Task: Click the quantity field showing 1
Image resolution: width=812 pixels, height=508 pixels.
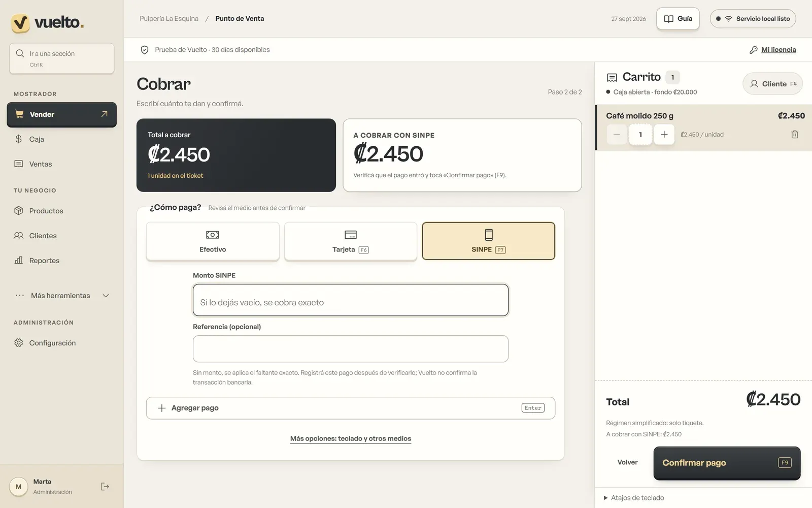Action: (x=640, y=135)
